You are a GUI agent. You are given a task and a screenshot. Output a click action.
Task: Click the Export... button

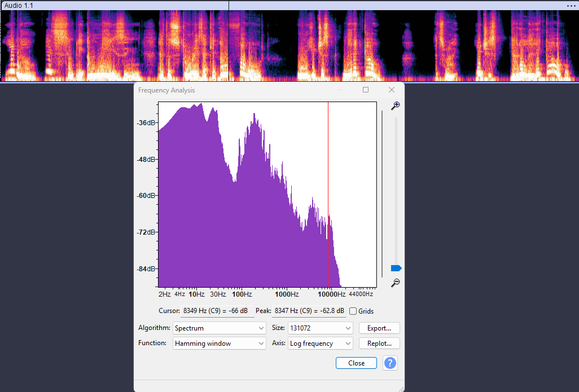coord(379,328)
